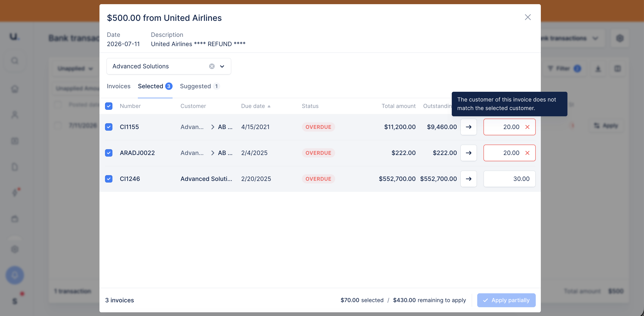Screen dimensions: 644x316
Task: Open the search icon in background sidebar
Action: click(15, 61)
